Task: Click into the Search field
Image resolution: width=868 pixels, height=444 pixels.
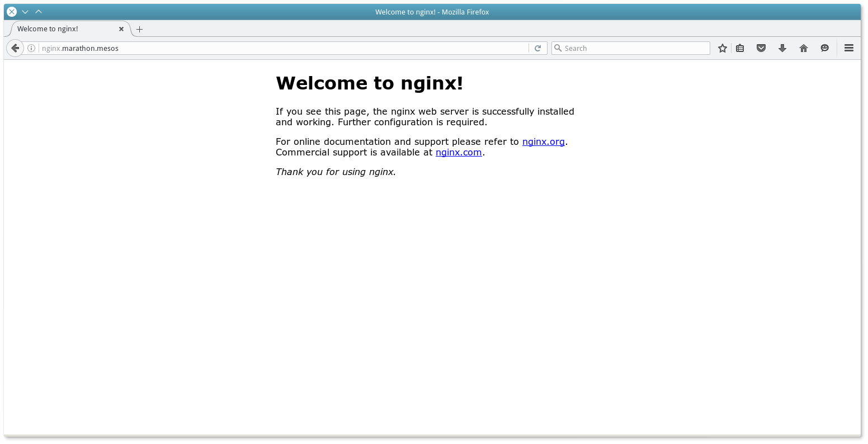Action: [631, 48]
